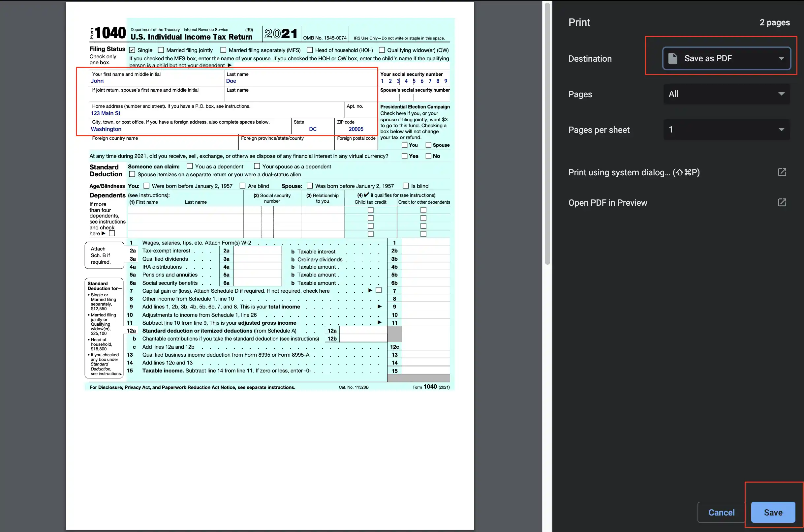804x532 pixels.
Task: Click line 1 wages amount field
Action: tap(426, 243)
